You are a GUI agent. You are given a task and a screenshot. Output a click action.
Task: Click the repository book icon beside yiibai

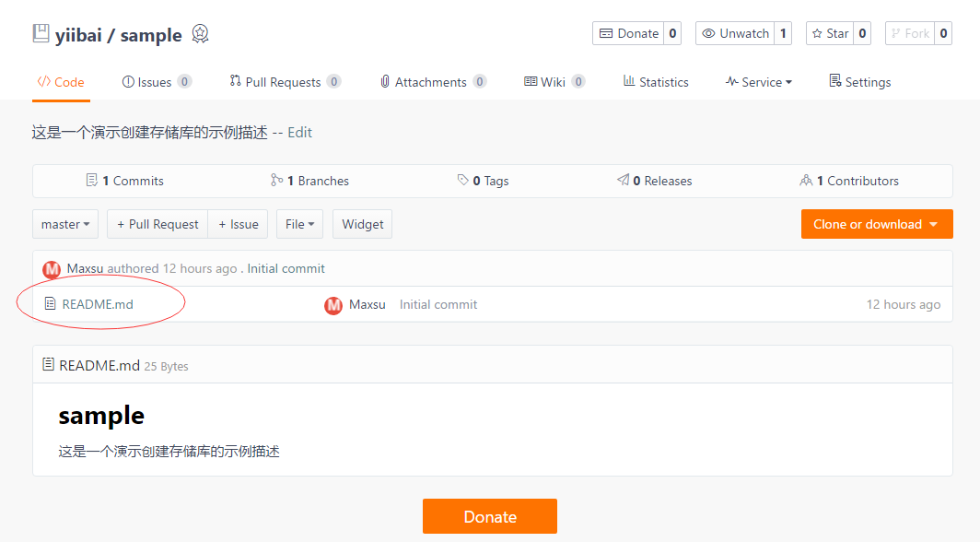pos(41,34)
